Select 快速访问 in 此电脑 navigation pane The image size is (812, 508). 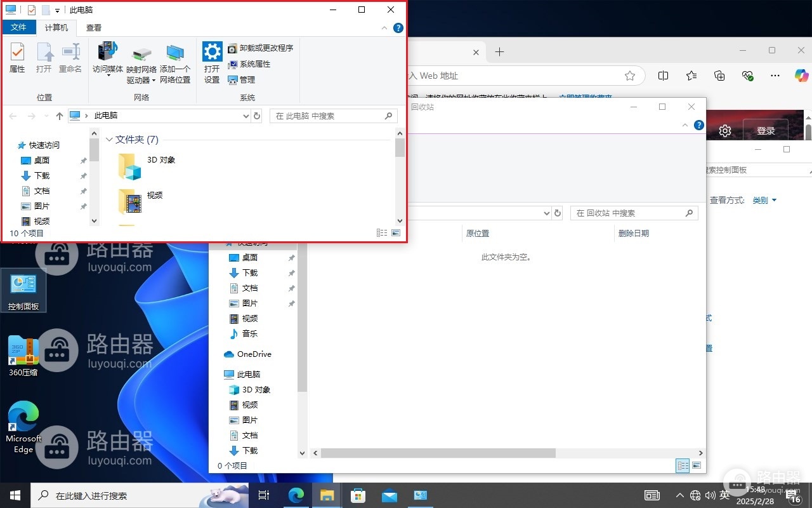click(x=45, y=145)
